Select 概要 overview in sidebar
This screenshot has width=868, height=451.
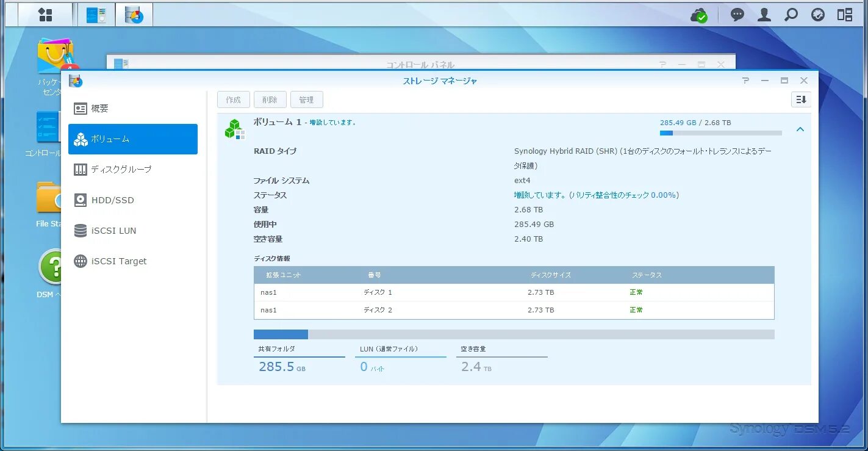pos(133,109)
